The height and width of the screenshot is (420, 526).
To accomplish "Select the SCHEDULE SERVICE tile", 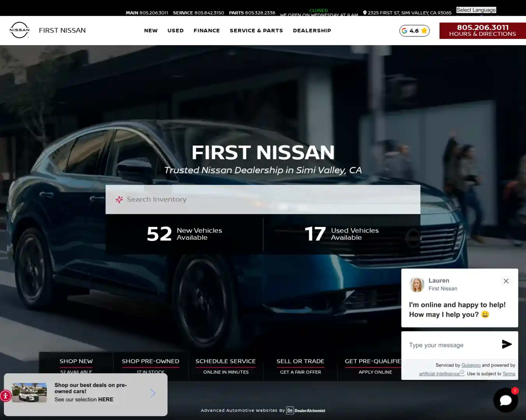I will [226, 366].
